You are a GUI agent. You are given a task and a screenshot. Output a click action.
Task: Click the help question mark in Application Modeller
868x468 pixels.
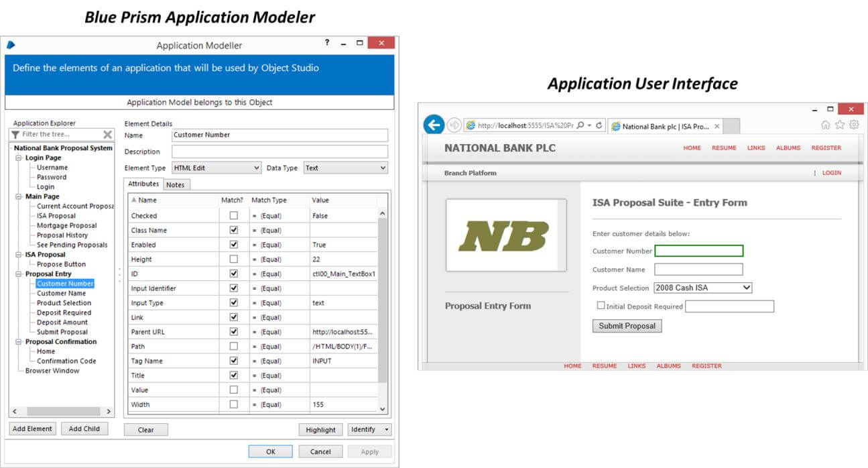(327, 43)
